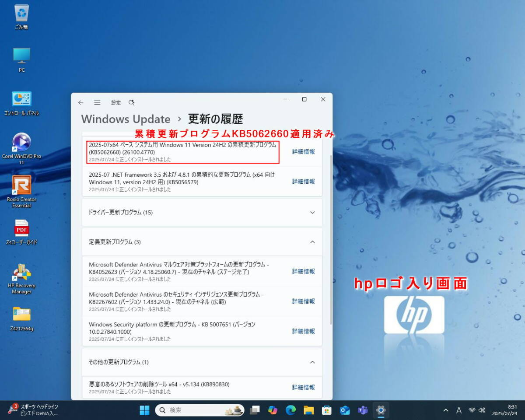Go back with the Settings back arrow

point(80,102)
